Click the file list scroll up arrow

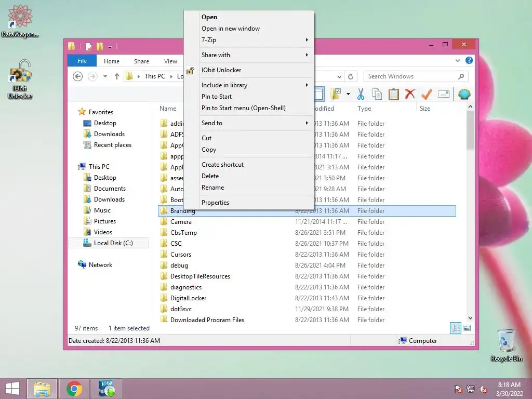[x=470, y=107]
